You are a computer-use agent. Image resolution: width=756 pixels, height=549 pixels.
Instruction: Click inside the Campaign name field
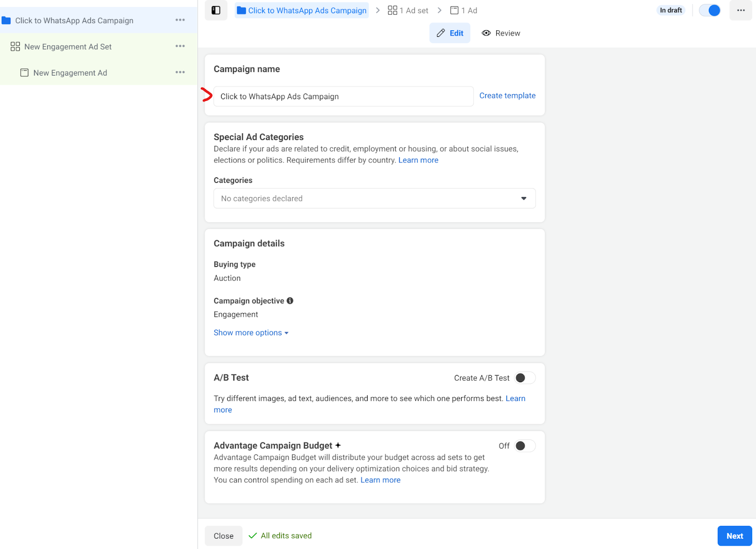pyautogui.click(x=343, y=96)
